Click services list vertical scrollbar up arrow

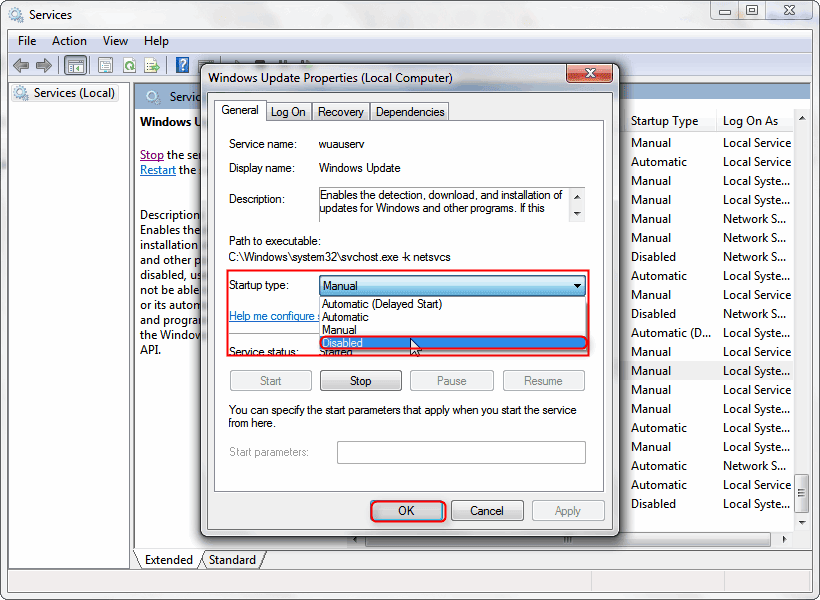[x=802, y=119]
